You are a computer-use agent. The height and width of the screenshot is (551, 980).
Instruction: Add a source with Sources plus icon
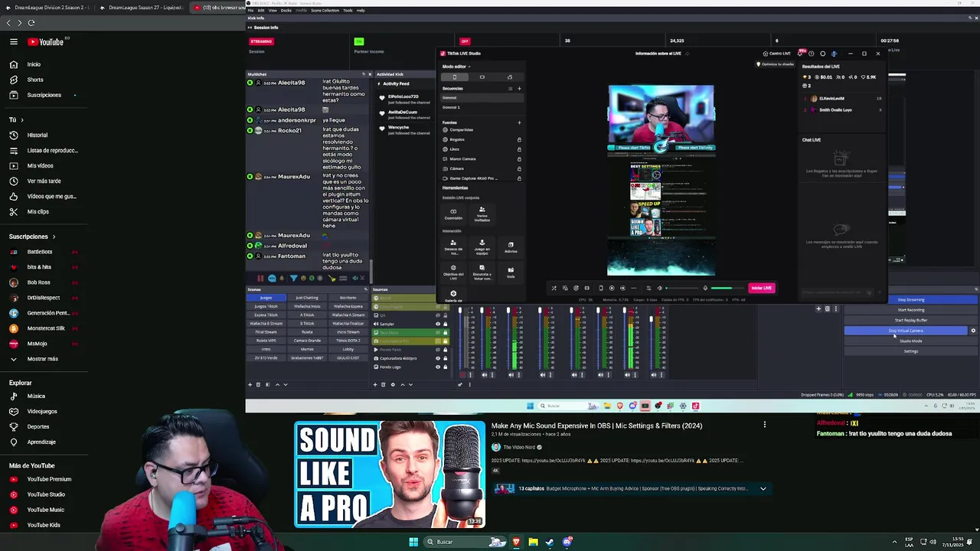tap(375, 384)
